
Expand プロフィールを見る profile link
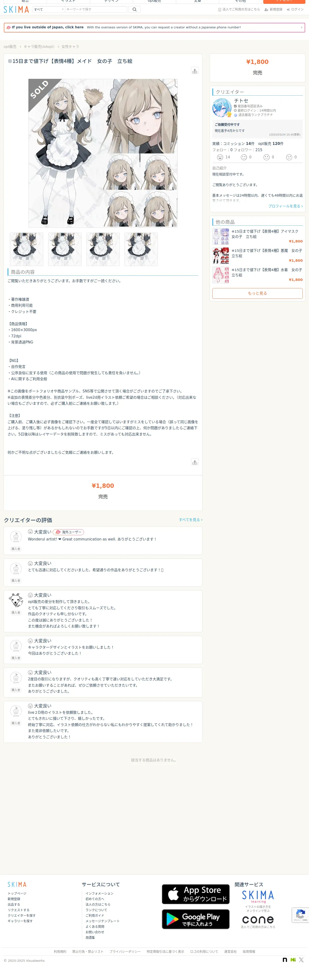[x=285, y=206]
